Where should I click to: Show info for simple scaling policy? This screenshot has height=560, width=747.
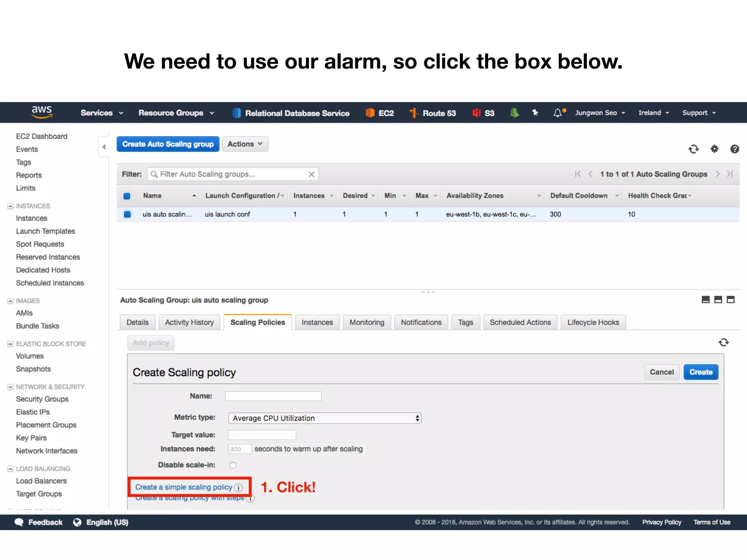[x=239, y=488]
